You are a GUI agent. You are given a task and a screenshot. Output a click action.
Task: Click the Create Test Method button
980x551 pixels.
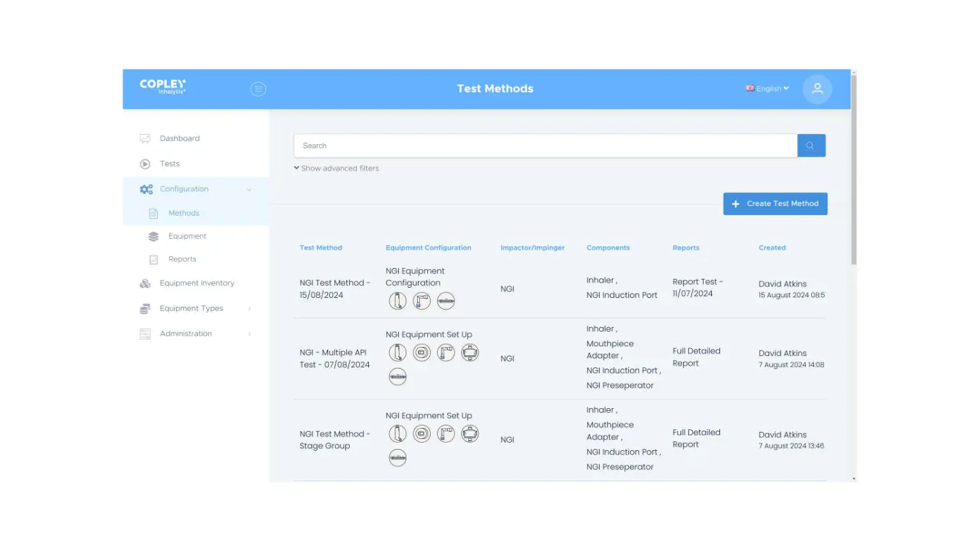pos(775,203)
